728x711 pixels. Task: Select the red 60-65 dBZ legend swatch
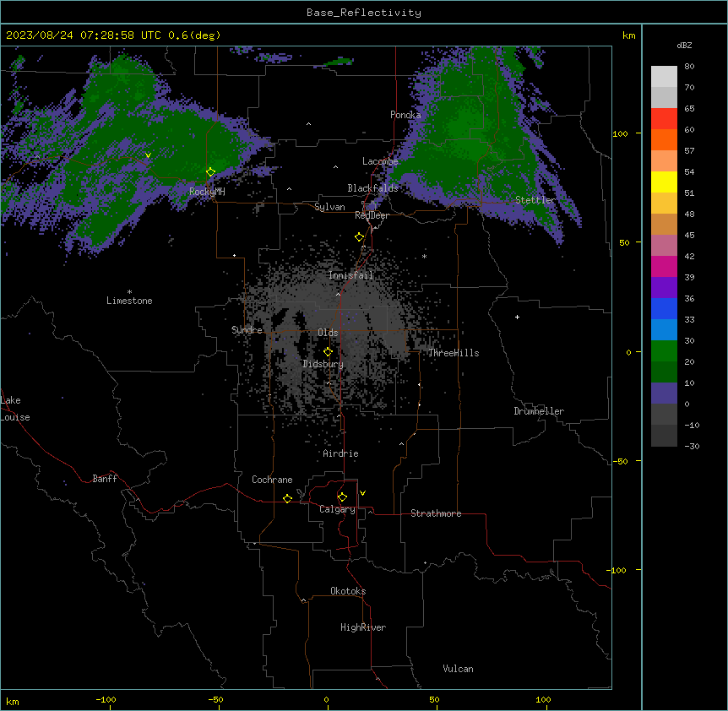[664, 119]
